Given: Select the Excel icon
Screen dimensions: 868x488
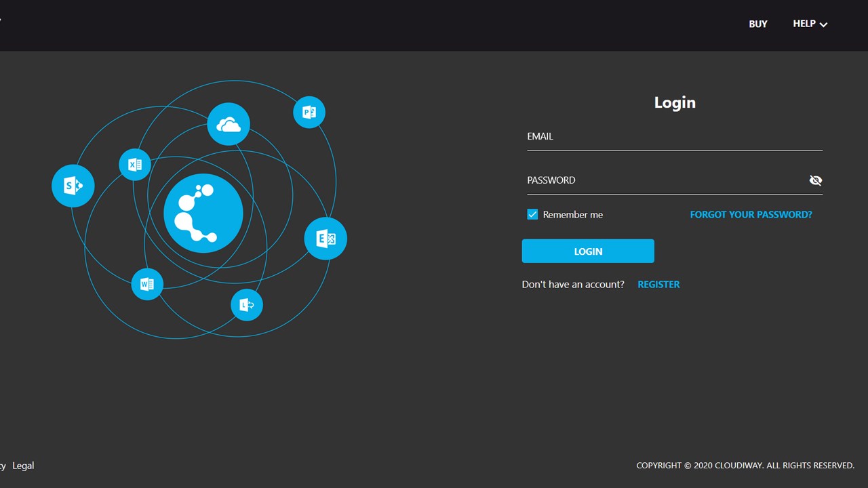Looking at the screenshot, I should pyautogui.click(x=134, y=164).
